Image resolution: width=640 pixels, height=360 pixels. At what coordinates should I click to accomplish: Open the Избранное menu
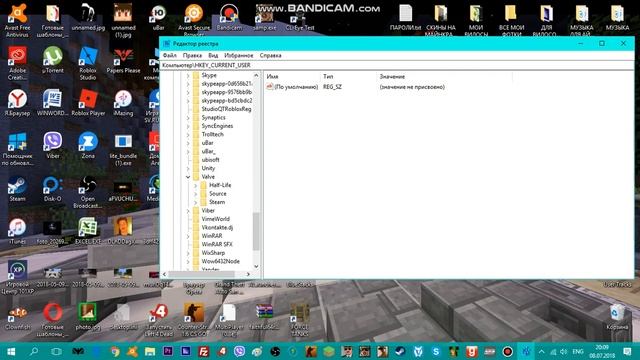(239, 56)
